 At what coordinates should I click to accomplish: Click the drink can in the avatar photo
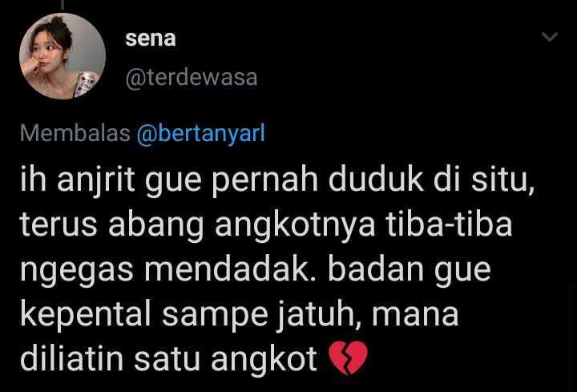pyautogui.click(x=86, y=83)
